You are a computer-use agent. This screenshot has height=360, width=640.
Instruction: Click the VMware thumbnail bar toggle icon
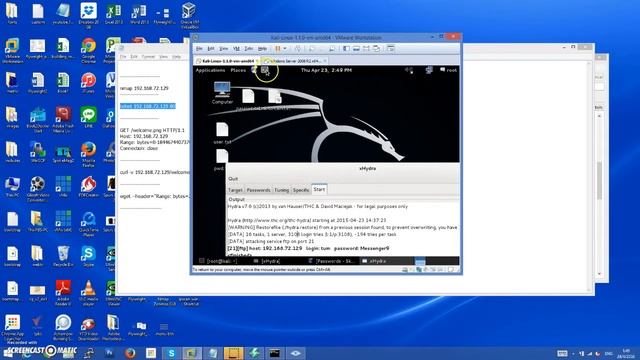[x=356, y=49]
